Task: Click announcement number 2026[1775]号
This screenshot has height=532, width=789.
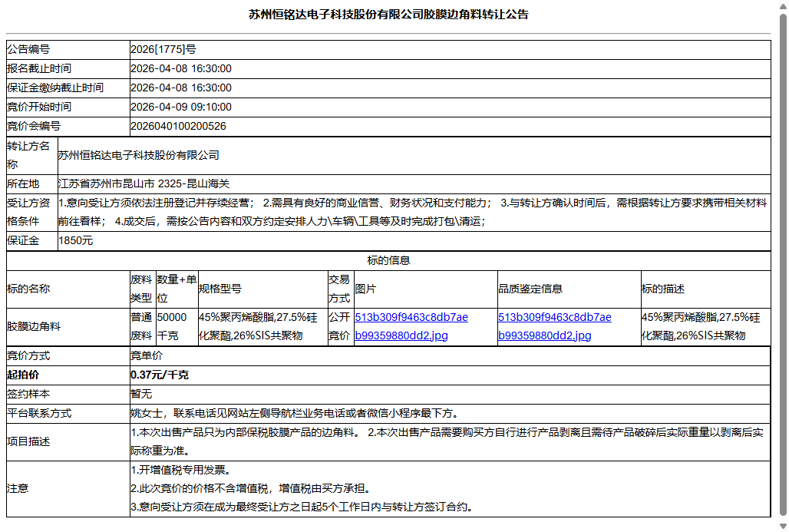Action: point(163,49)
